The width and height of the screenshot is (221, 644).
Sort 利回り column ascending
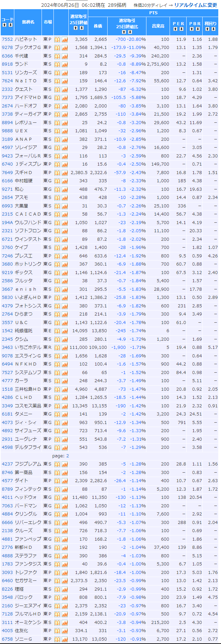(x=208, y=29)
